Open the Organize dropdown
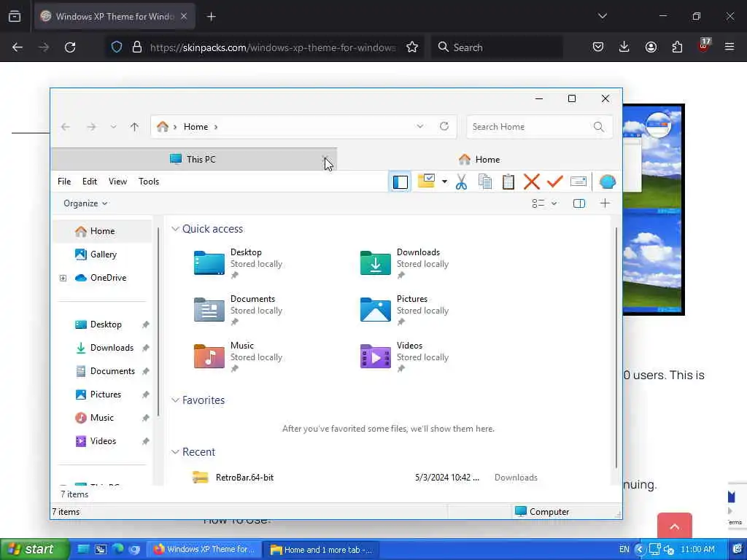This screenshot has width=747, height=560. click(x=85, y=203)
